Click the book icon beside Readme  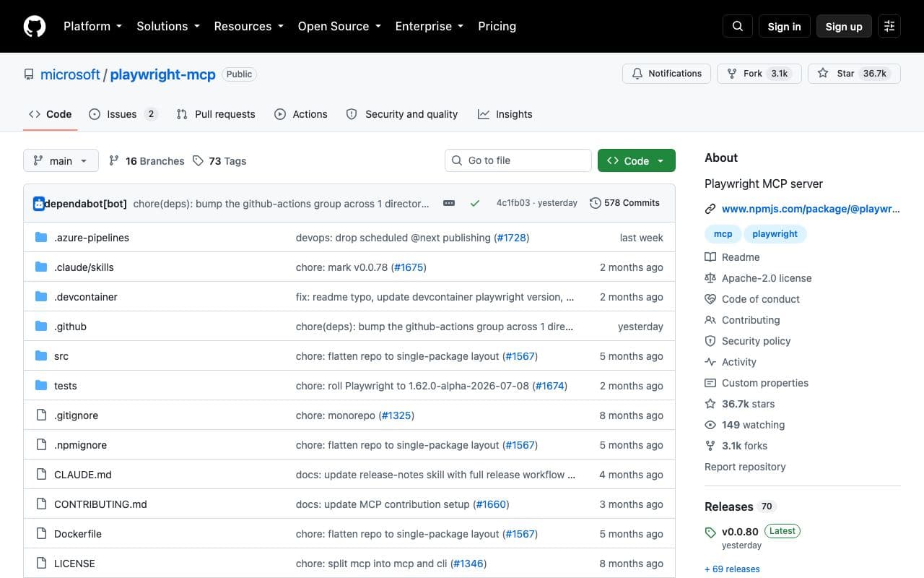[x=710, y=257]
